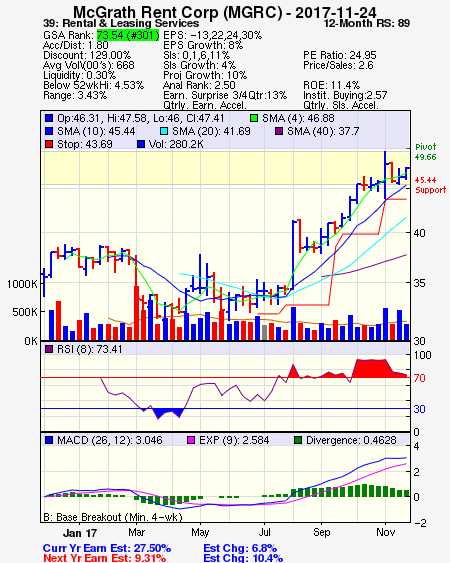
Task: Click the ROE: 11.4% value
Action: coord(331,85)
